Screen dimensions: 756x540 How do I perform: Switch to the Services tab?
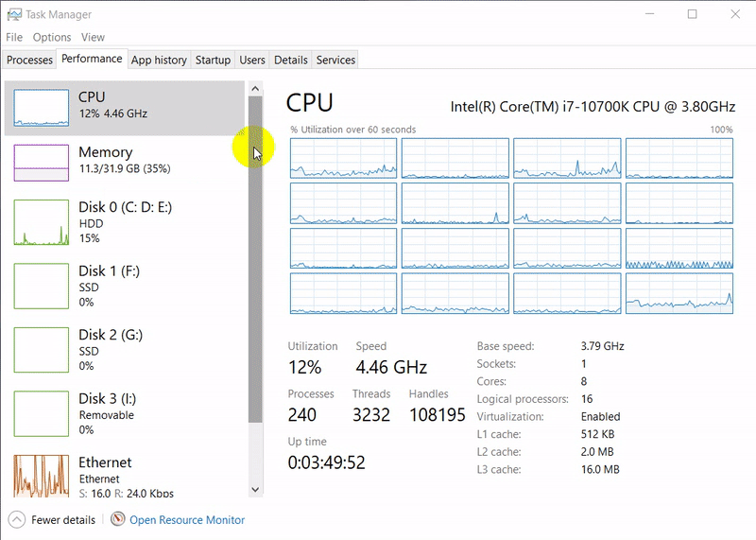click(x=335, y=60)
